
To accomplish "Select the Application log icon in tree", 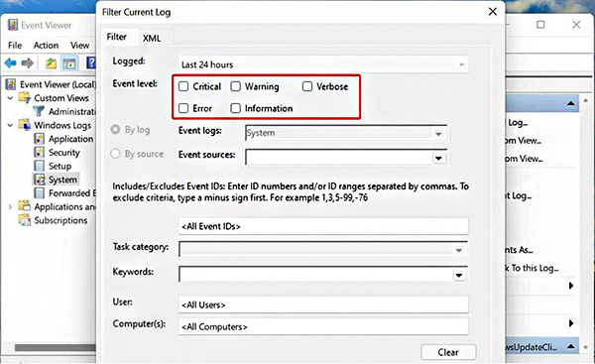I will pos(39,139).
